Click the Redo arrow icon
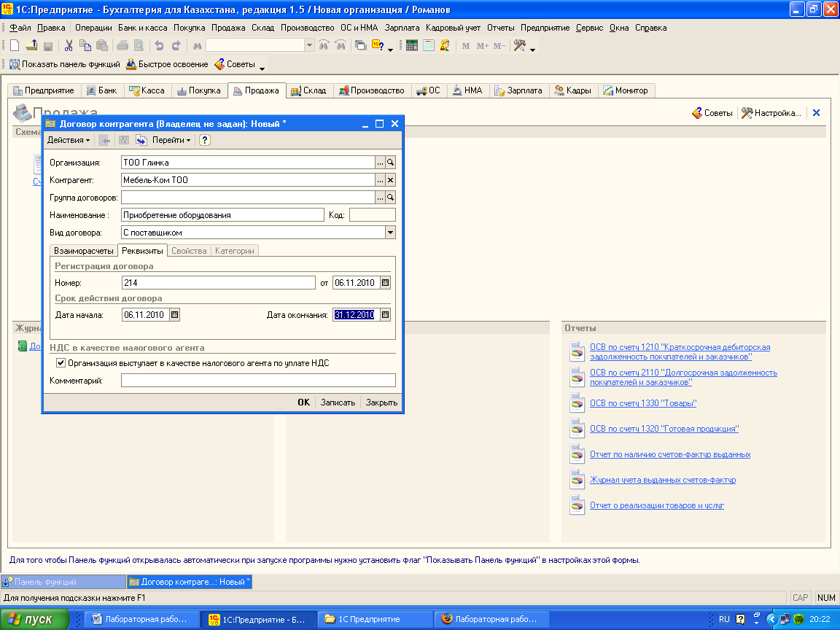Screen dimensions: 840x630 click(176, 46)
